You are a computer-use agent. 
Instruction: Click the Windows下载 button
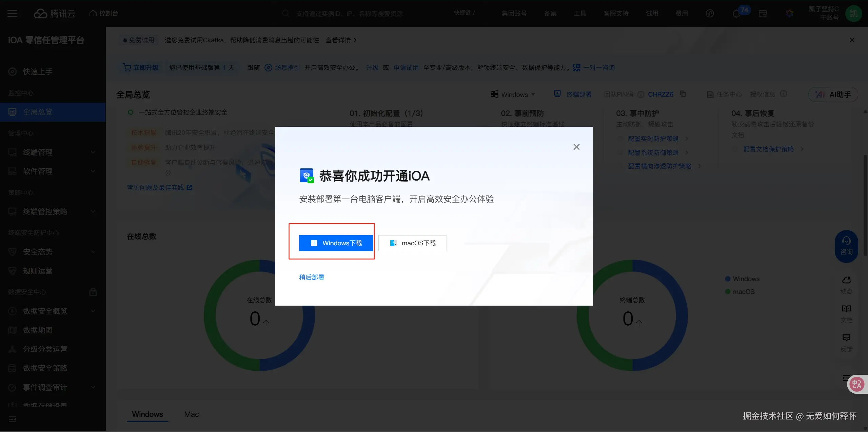[x=336, y=243]
